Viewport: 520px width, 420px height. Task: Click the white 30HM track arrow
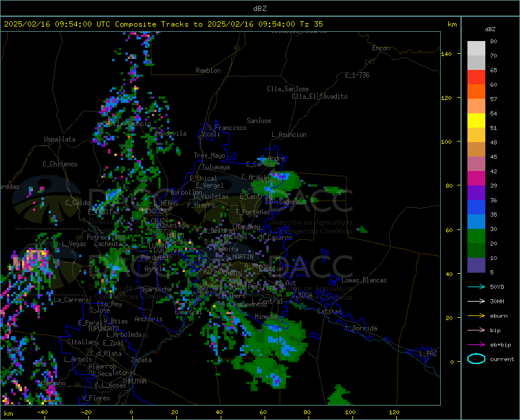point(476,302)
